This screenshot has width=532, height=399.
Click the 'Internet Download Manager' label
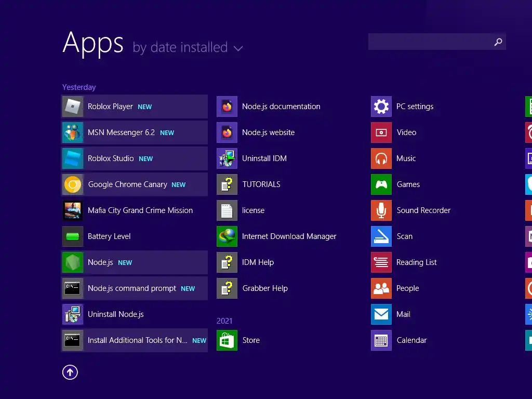pos(289,236)
